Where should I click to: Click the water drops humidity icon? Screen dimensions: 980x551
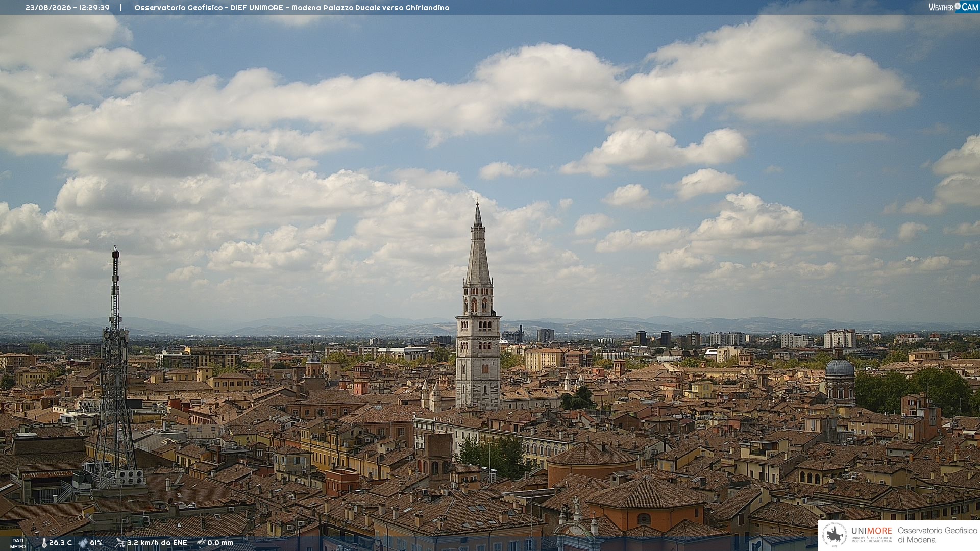83,543
